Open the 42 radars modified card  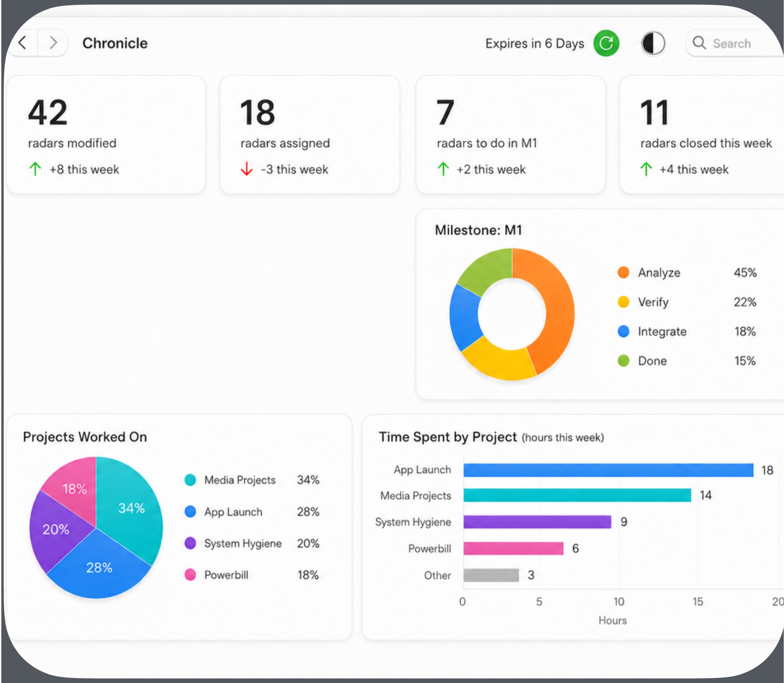106,134
